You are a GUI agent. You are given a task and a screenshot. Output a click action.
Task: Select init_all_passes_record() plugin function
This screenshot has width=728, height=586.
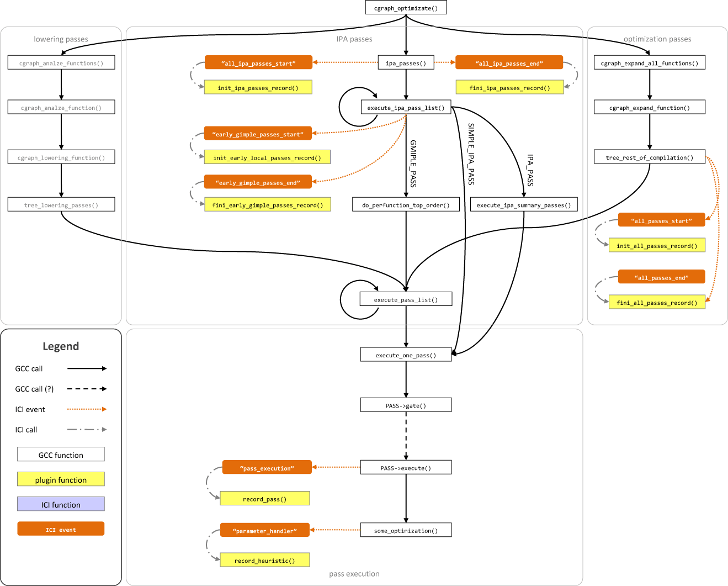[x=657, y=245]
